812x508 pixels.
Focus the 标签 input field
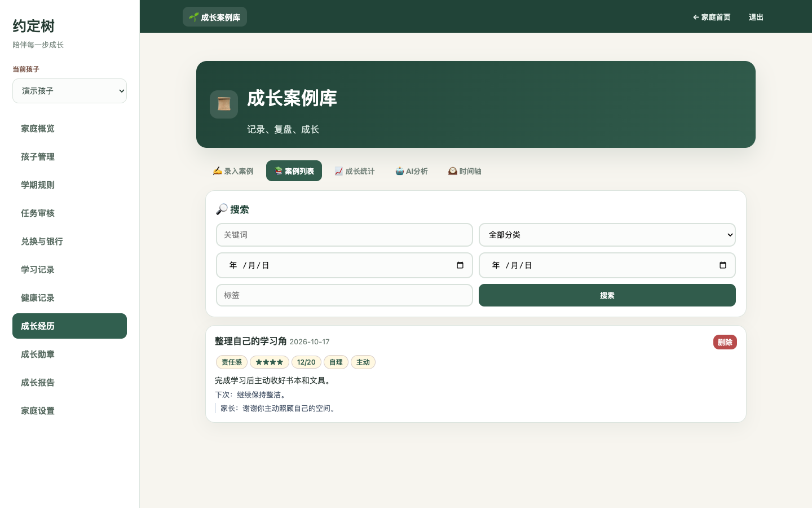coord(345,295)
